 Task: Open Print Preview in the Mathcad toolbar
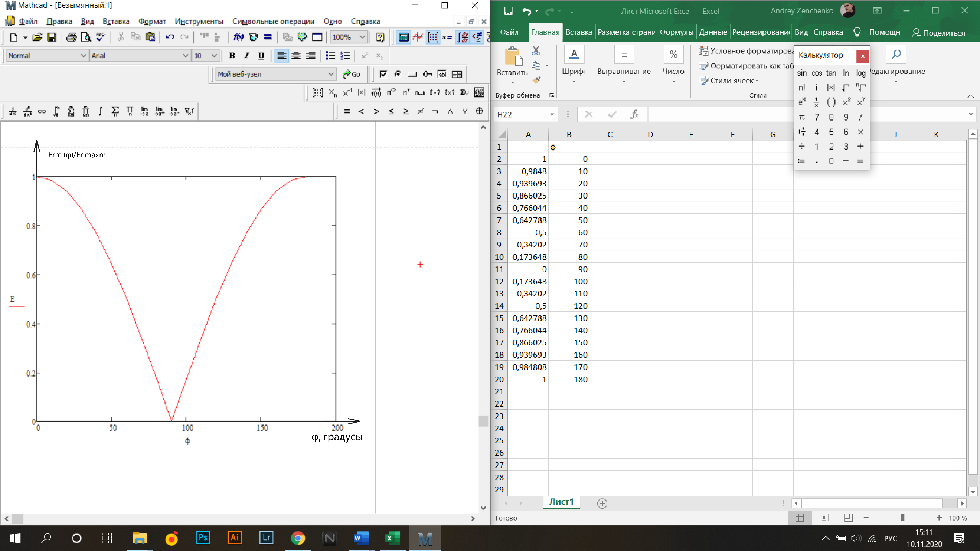[86, 37]
